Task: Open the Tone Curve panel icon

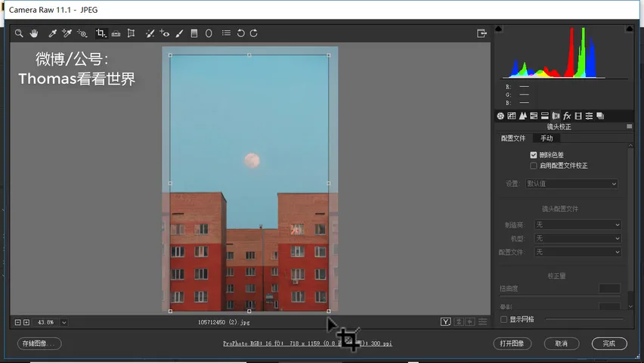Action: [511, 116]
